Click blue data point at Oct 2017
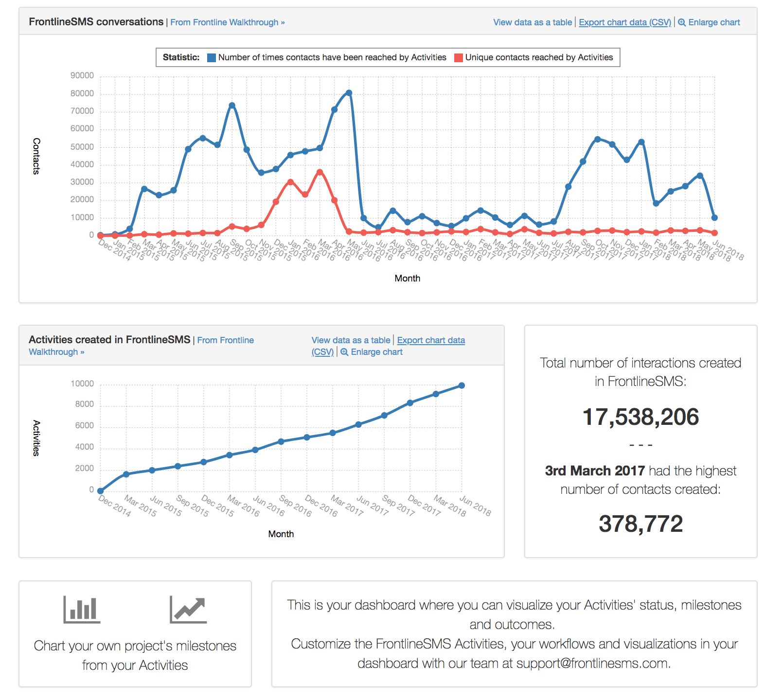The width and height of the screenshot is (781, 700). coord(598,140)
